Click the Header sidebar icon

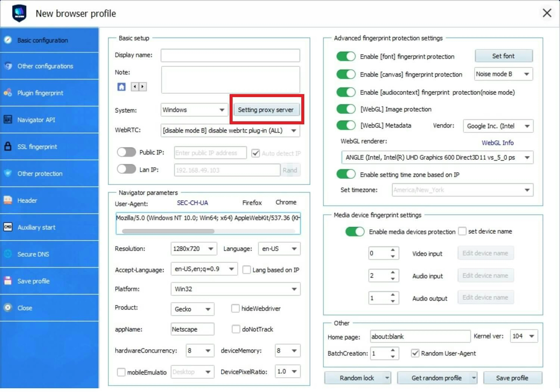(x=8, y=200)
